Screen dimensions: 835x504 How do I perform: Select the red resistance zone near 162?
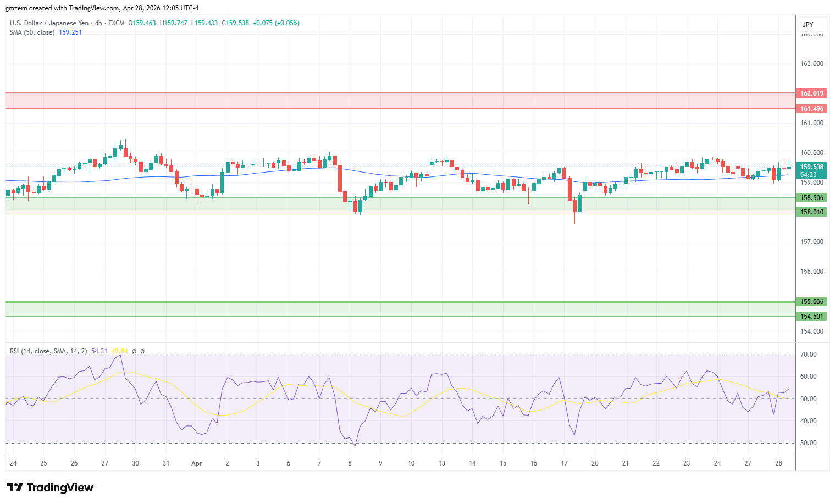[400, 101]
